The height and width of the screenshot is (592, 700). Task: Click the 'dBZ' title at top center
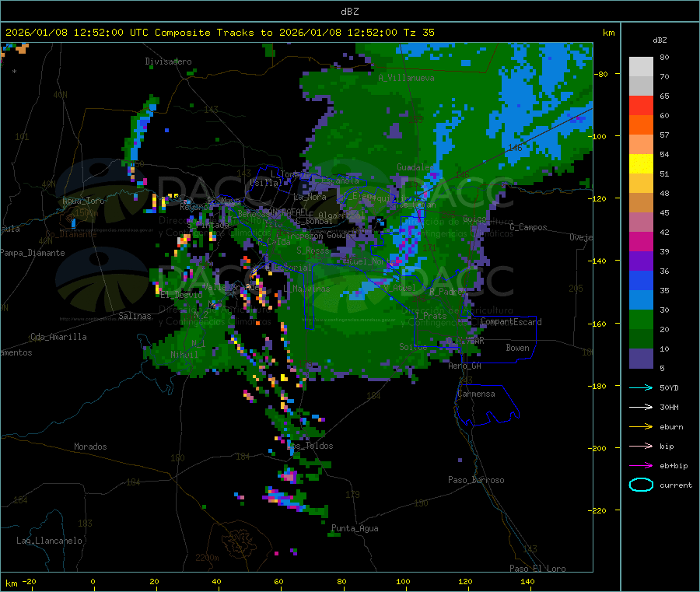point(349,12)
